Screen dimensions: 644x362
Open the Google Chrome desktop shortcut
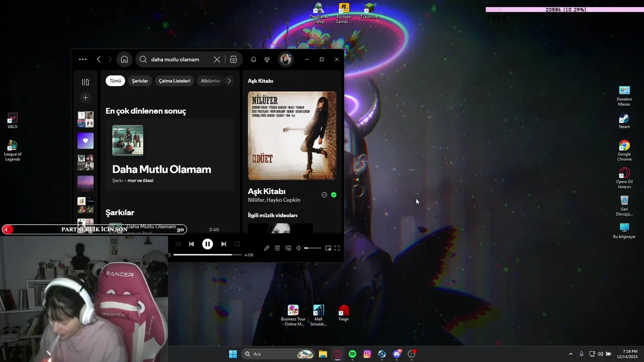coord(624,151)
